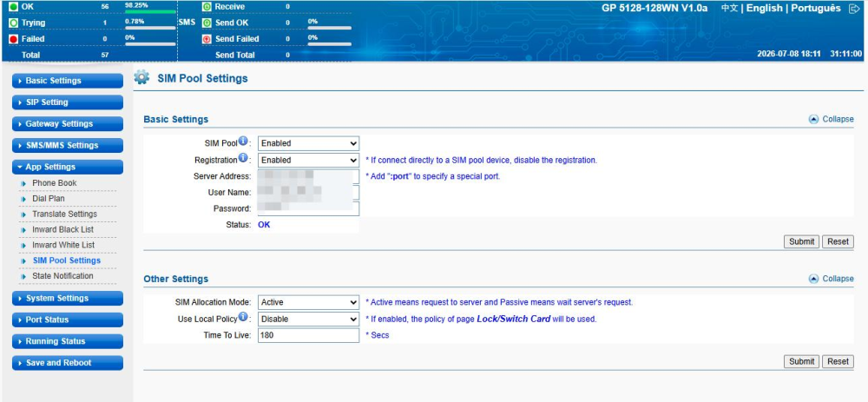Click the 2026-07-08 18:11 timestamp
This screenshot has height=402, width=868.
pos(791,54)
